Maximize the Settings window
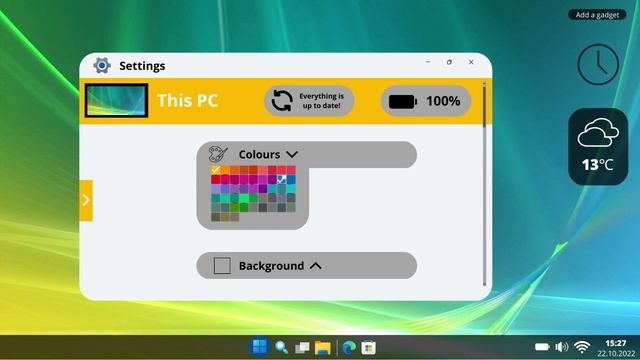This screenshot has height=360, width=640. 449,62
